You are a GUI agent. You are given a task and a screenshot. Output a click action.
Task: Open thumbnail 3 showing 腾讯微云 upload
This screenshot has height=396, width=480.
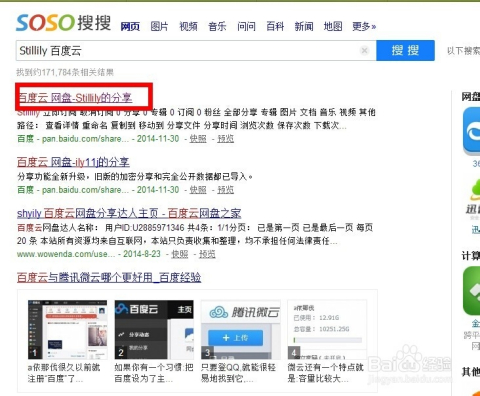point(241,329)
